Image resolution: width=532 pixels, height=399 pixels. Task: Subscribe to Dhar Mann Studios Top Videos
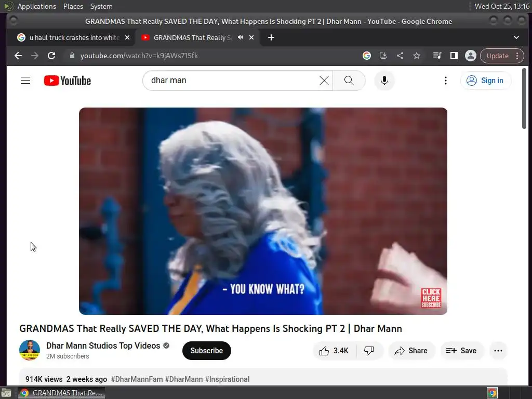[207, 351]
